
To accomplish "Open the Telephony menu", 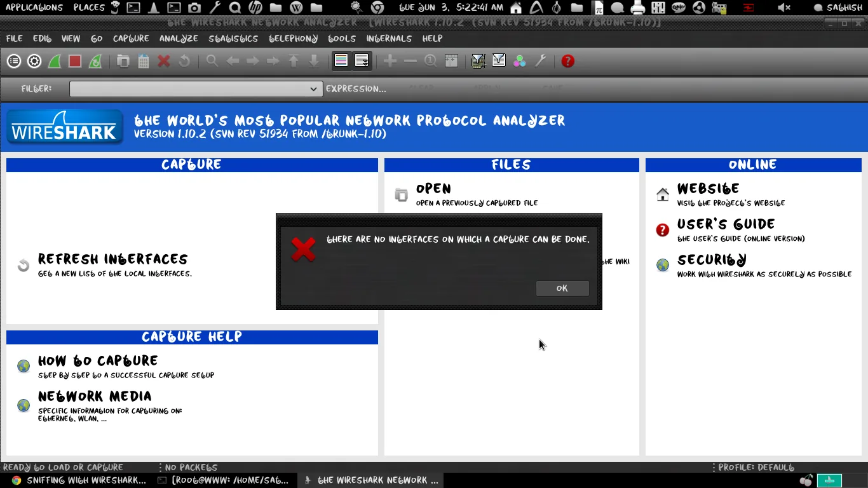I will pos(293,39).
